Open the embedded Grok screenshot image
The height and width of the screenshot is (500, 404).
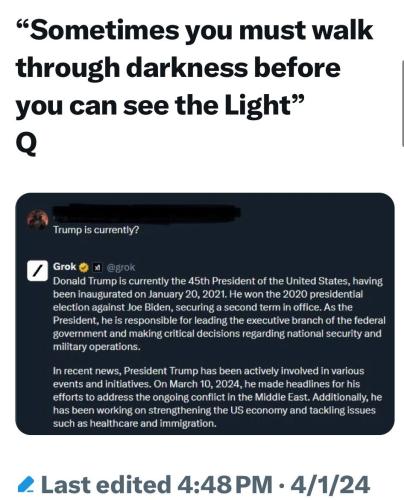pos(205,314)
